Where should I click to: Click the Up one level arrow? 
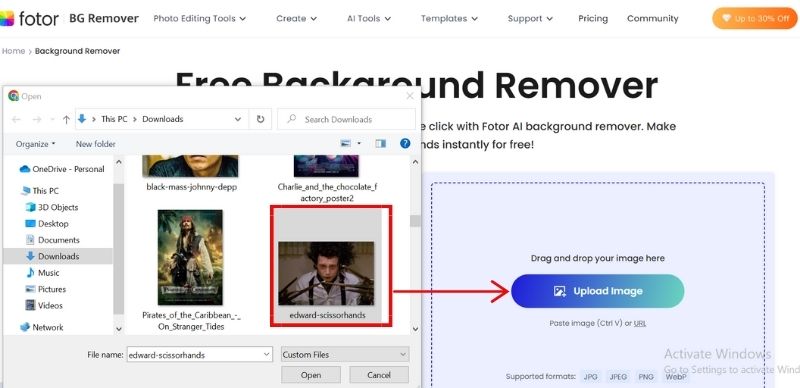pos(66,119)
